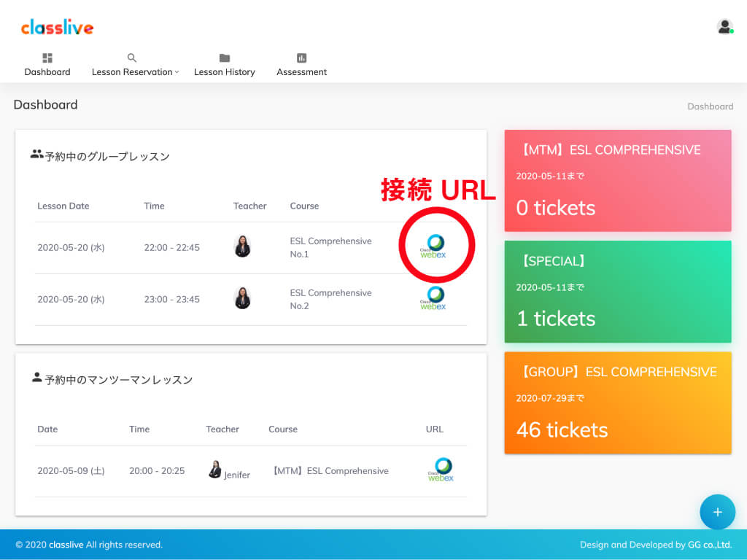Open the Lesson History menu item

[225, 65]
